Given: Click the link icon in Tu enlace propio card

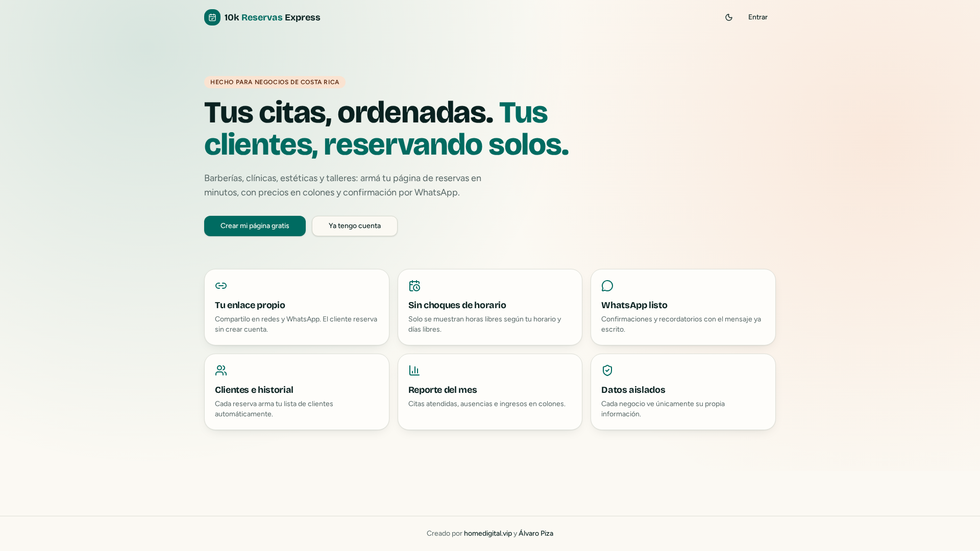Looking at the screenshot, I should click(221, 286).
